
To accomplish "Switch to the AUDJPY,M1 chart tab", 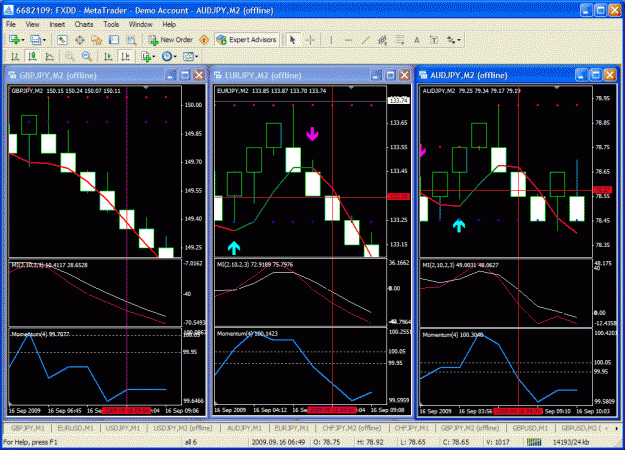I will (244, 428).
